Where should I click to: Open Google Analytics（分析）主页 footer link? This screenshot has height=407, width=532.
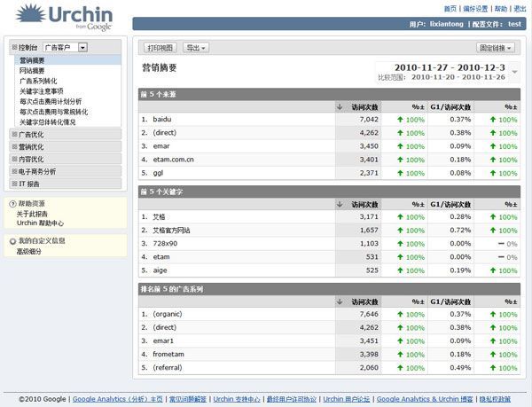coord(118,399)
